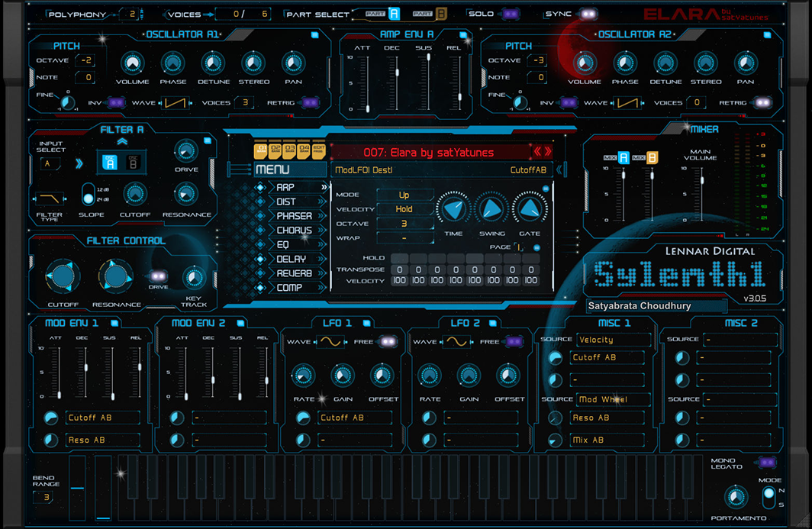
Task: Toggle the Sync switch
Action: [x=588, y=14]
